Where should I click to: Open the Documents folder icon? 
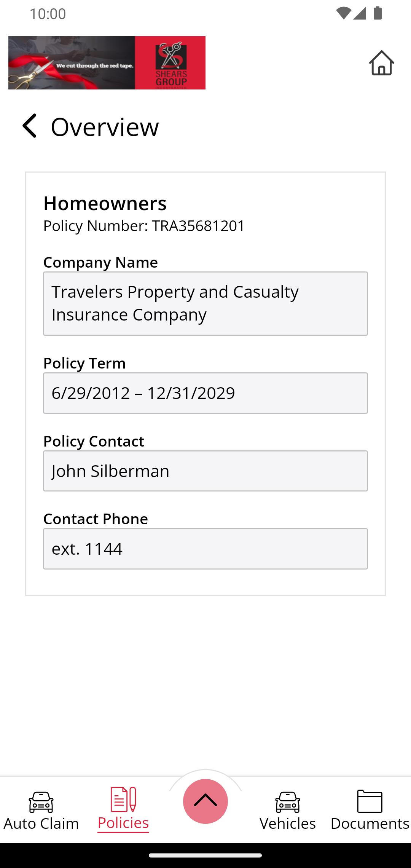pyautogui.click(x=370, y=801)
